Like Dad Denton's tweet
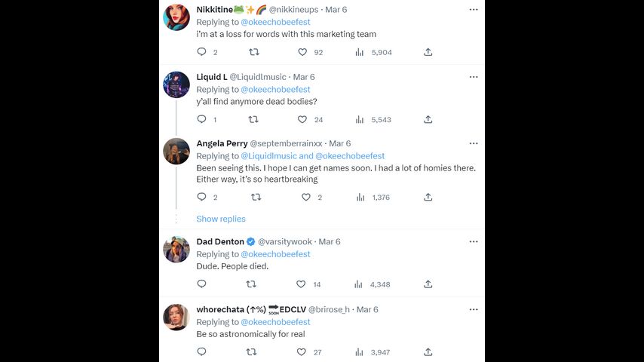 pos(302,284)
